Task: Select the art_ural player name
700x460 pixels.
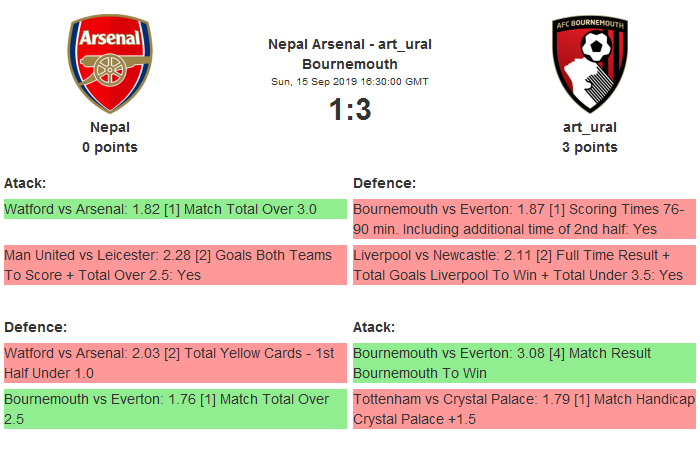Action: 589,127
